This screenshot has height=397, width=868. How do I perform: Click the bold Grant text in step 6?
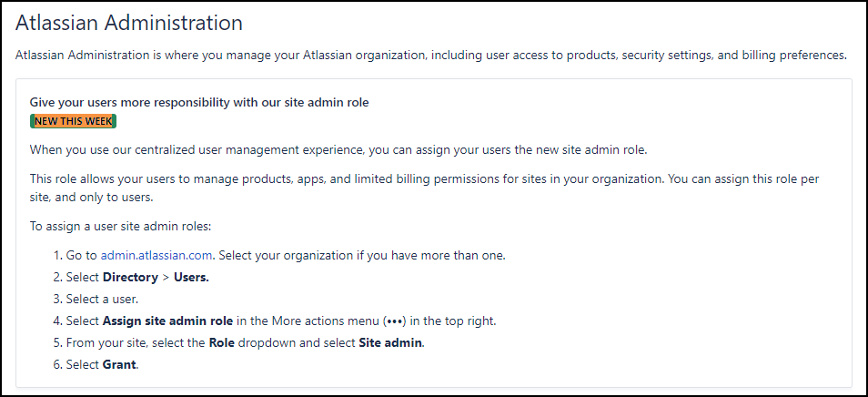click(119, 364)
